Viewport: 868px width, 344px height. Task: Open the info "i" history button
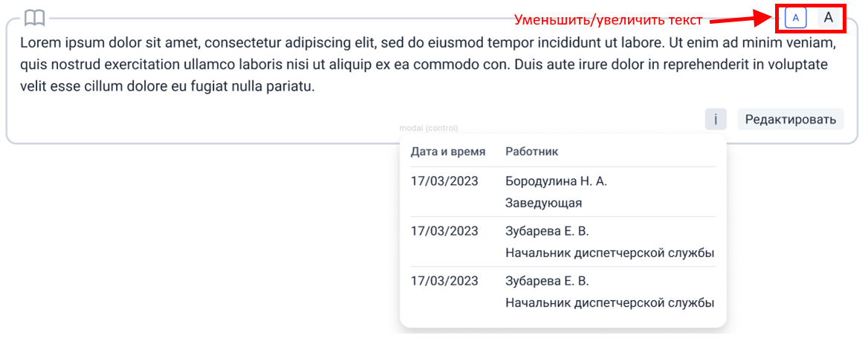pyautogui.click(x=716, y=119)
